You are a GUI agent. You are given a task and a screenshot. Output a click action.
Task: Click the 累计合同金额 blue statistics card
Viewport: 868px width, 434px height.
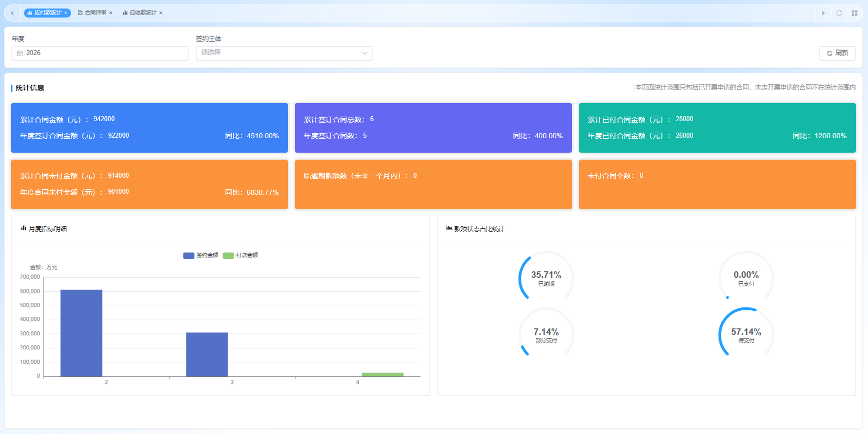point(149,128)
